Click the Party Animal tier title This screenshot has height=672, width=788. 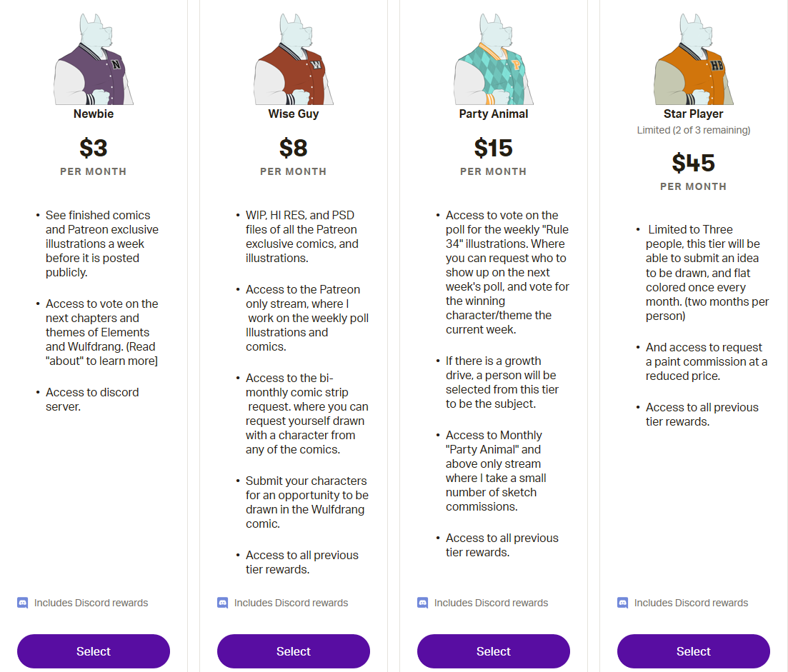tap(494, 114)
